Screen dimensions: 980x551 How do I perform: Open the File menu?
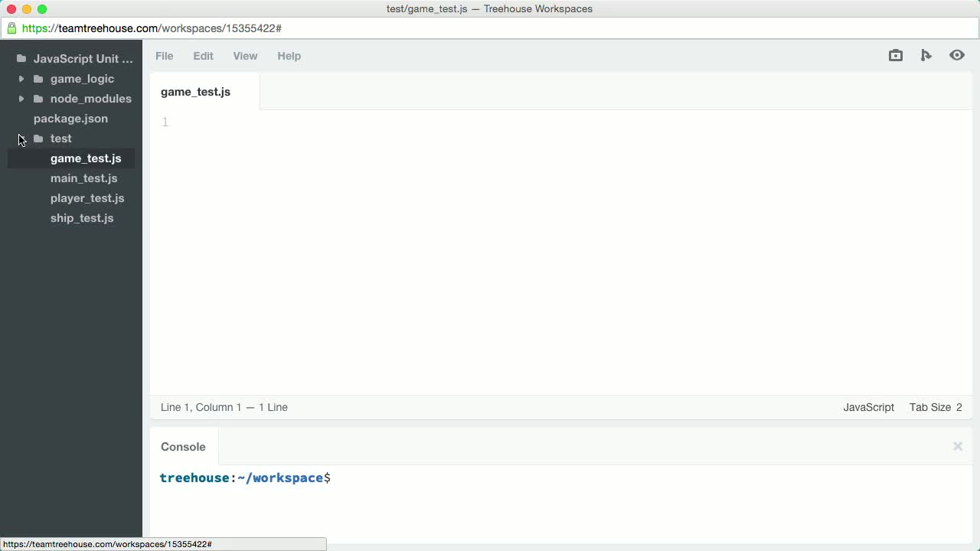[165, 56]
